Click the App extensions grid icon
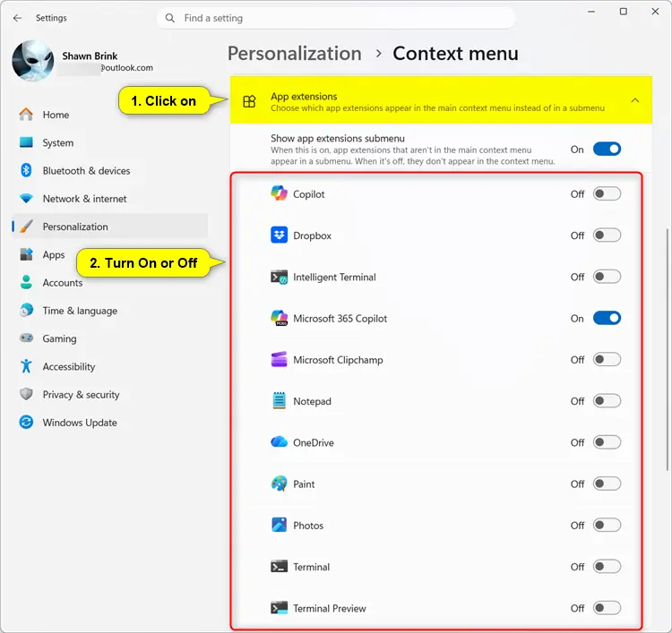This screenshot has width=672, height=633. coord(249,101)
